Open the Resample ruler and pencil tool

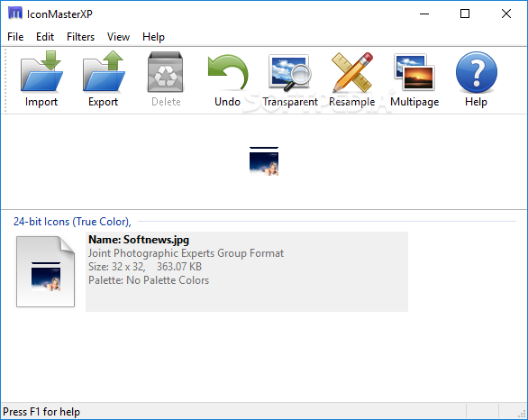point(352,72)
